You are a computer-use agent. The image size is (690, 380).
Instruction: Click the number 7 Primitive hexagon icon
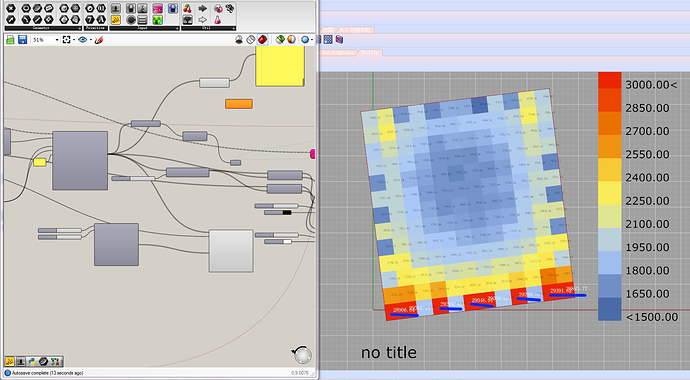(x=90, y=20)
